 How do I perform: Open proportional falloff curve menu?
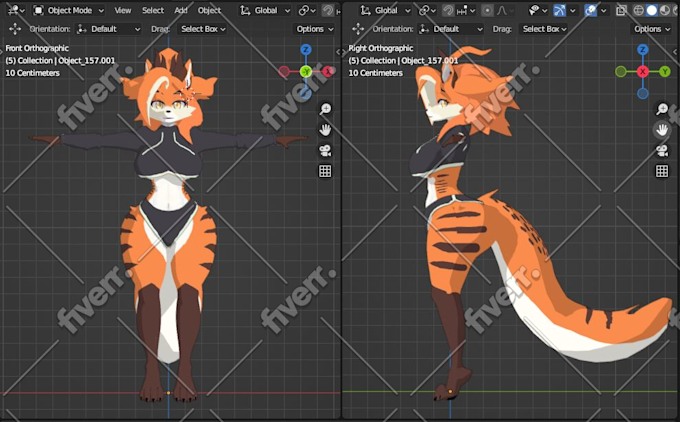coord(504,10)
